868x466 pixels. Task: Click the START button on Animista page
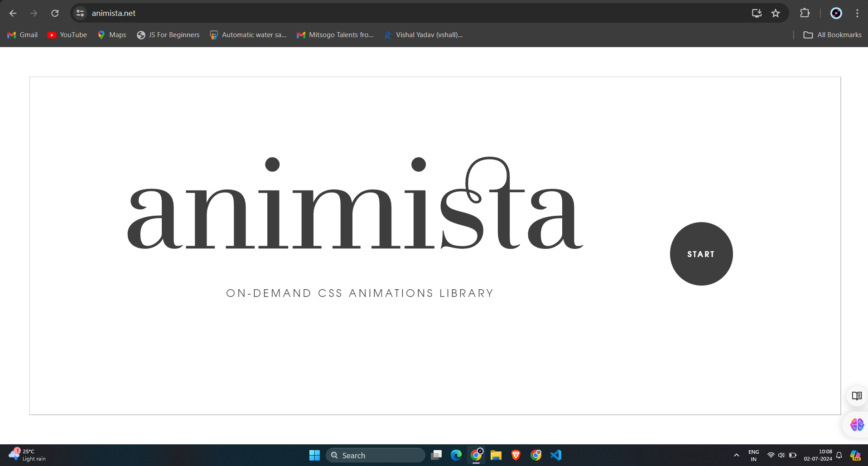pyautogui.click(x=701, y=254)
